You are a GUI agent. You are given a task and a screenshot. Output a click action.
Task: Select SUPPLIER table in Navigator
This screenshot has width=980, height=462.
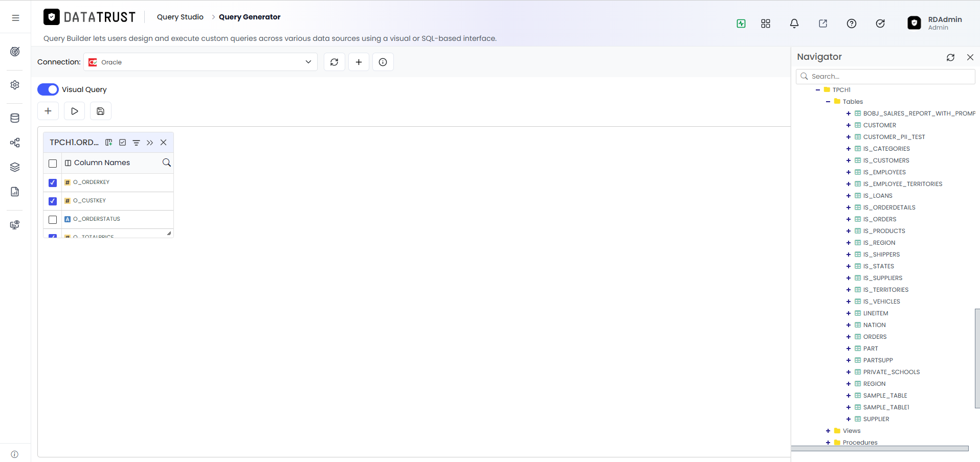876,419
